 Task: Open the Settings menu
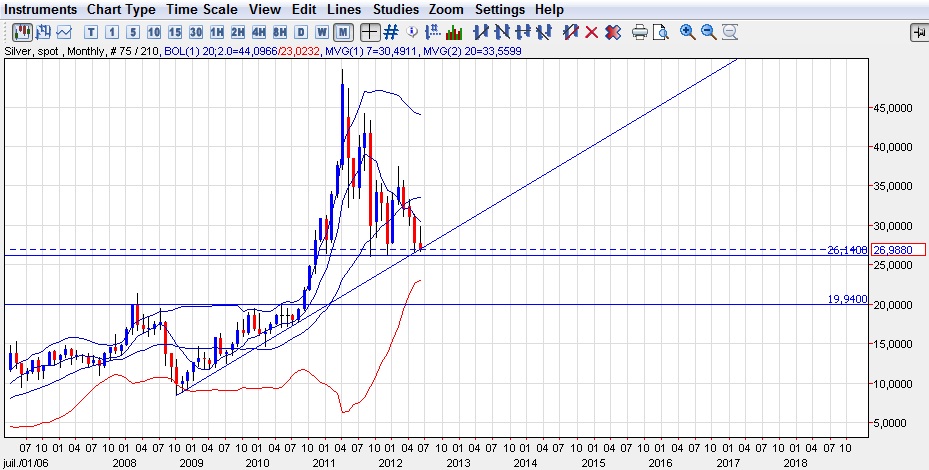tap(500, 9)
